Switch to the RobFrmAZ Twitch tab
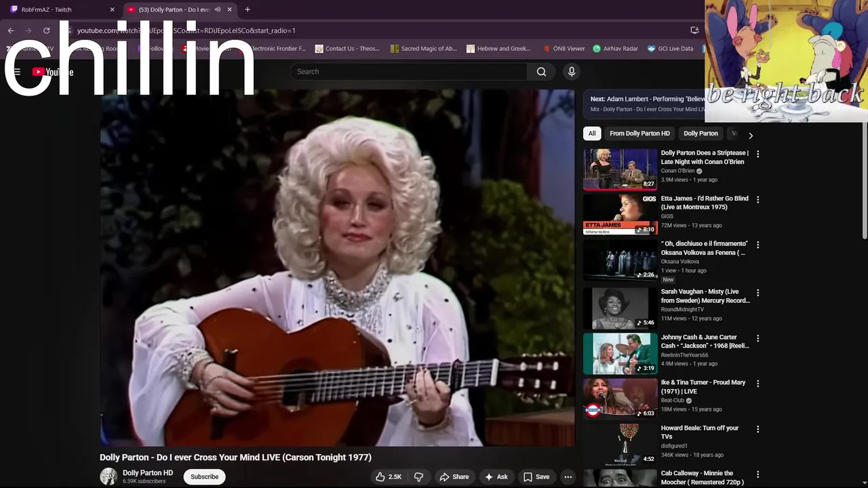 tap(61, 9)
